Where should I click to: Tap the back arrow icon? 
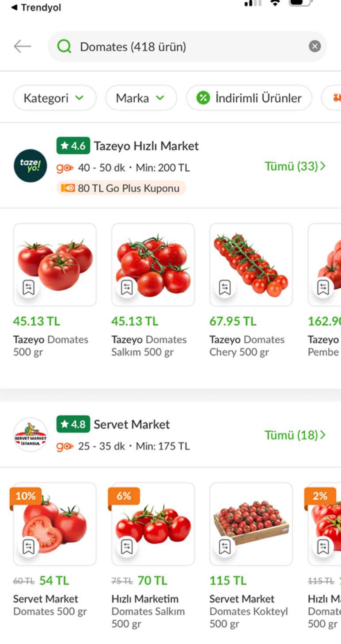coord(23,46)
